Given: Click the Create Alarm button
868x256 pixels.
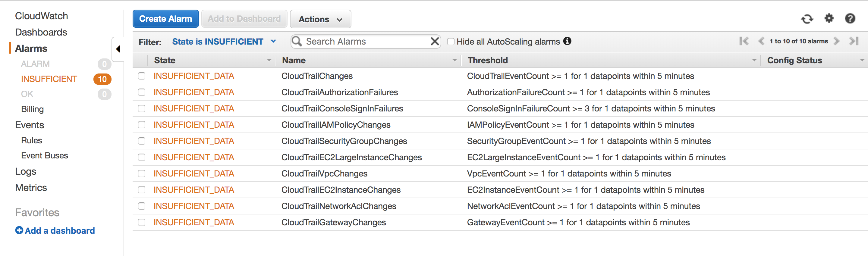Looking at the screenshot, I should 165,19.
